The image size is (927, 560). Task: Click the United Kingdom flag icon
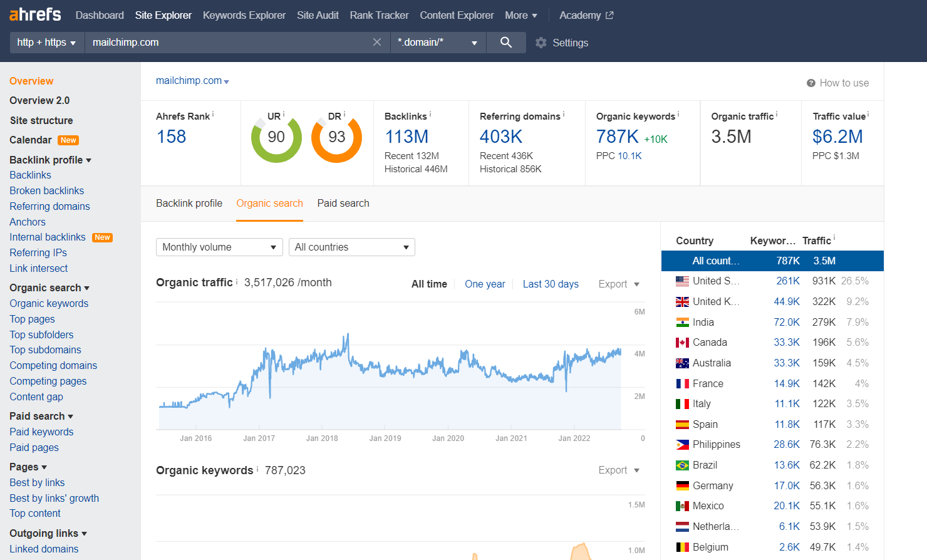[683, 302]
